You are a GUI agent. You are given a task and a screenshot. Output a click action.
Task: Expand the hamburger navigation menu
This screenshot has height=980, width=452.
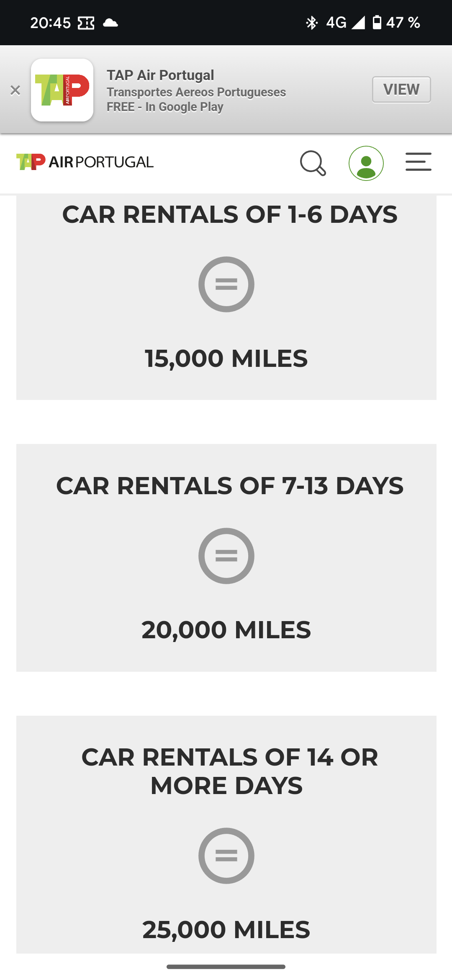point(418,162)
